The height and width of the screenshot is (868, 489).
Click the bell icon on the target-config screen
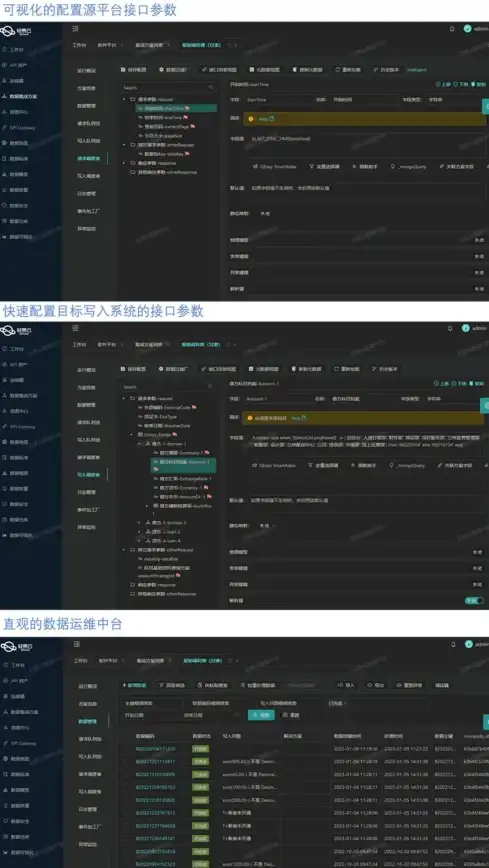click(x=450, y=328)
